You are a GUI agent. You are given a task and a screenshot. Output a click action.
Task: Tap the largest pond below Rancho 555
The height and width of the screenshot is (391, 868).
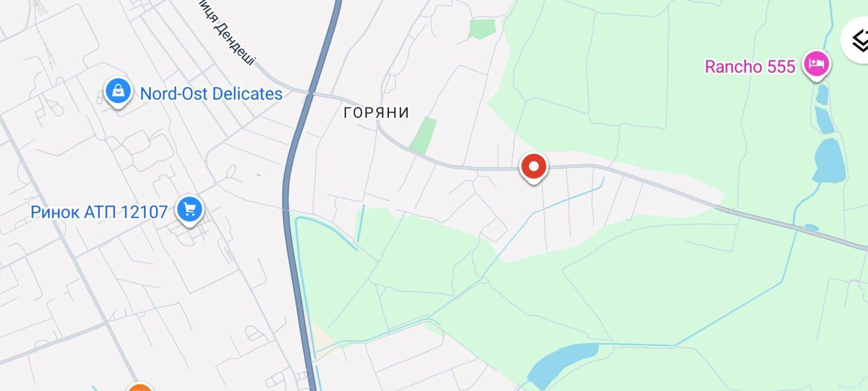pyautogui.click(x=829, y=161)
